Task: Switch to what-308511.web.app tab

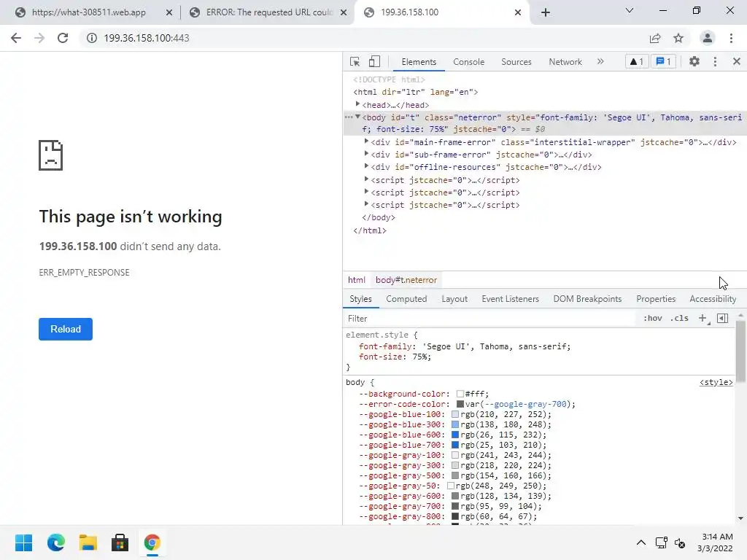Action: [x=90, y=12]
